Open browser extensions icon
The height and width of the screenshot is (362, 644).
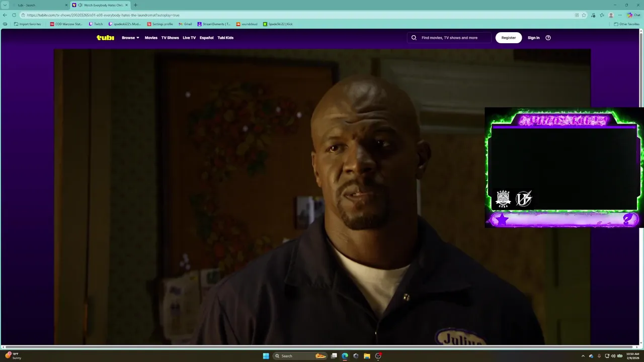(x=594, y=15)
